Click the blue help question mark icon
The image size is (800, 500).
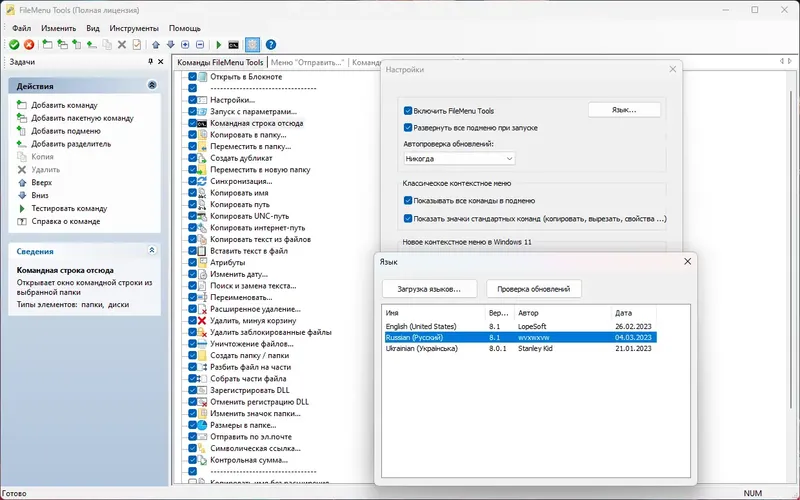271,45
